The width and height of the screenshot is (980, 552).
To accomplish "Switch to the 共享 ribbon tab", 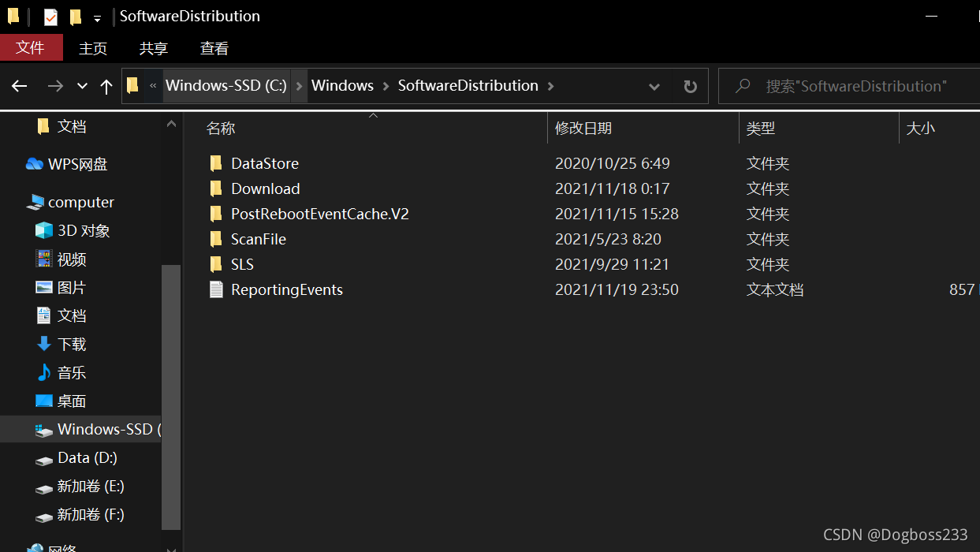I will 154,48.
